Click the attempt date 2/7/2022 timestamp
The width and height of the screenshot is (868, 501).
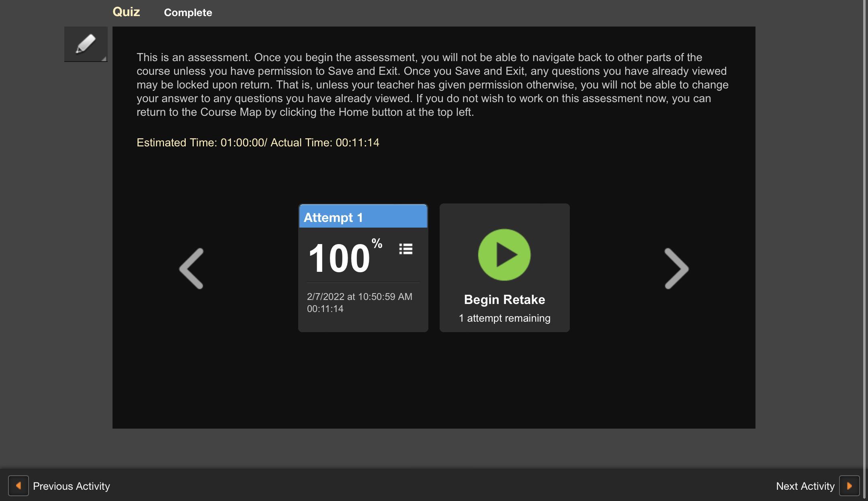pos(359,297)
